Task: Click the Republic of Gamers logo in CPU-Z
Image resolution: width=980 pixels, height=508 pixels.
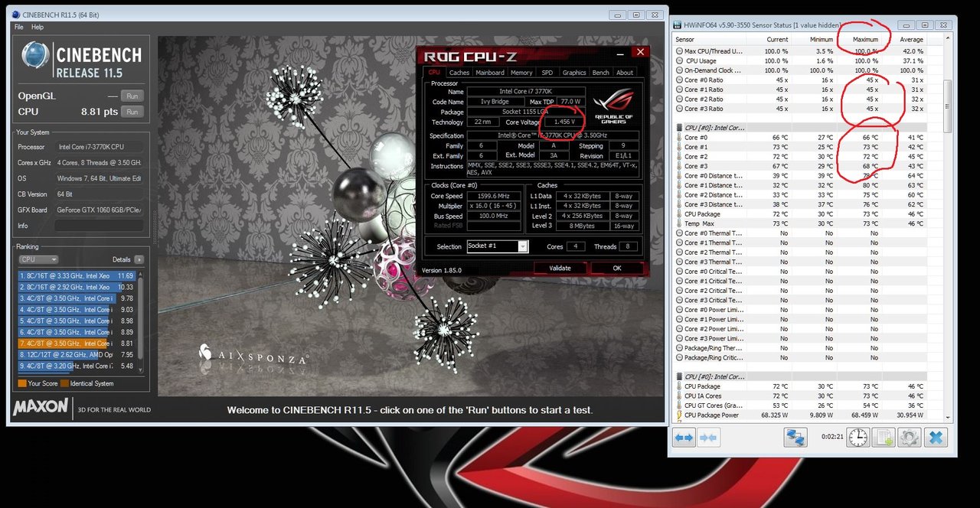Action: tap(613, 107)
